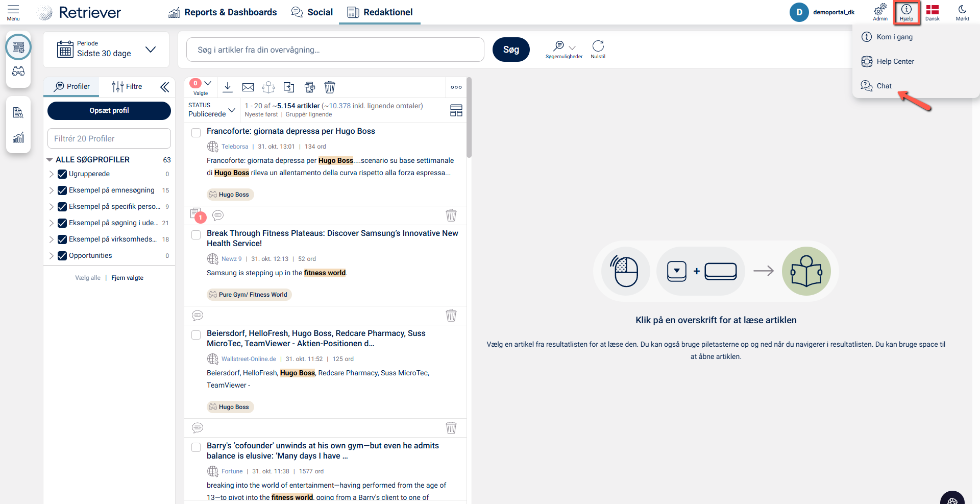Reset the search with Nulstil icon
Viewport: 980px width, 504px height.
click(x=598, y=50)
